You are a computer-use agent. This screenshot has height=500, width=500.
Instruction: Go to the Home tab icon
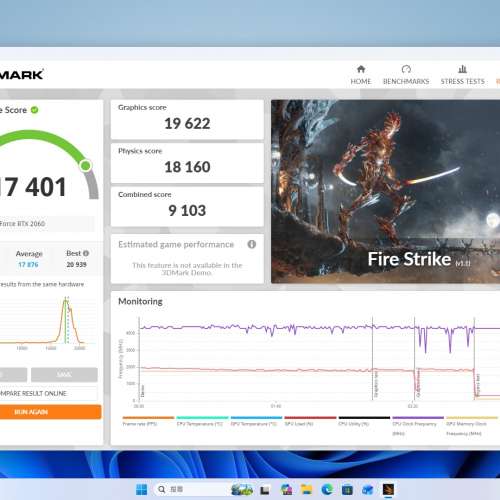(361, 69)
